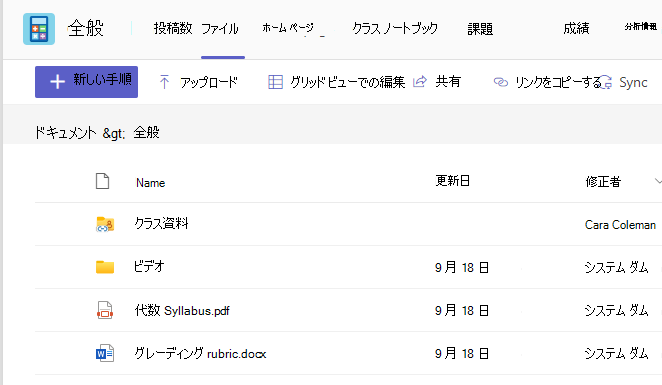
Task: Switch to the ホーム ページ tab
Action: pyautogui.click(x=288, y=28)
